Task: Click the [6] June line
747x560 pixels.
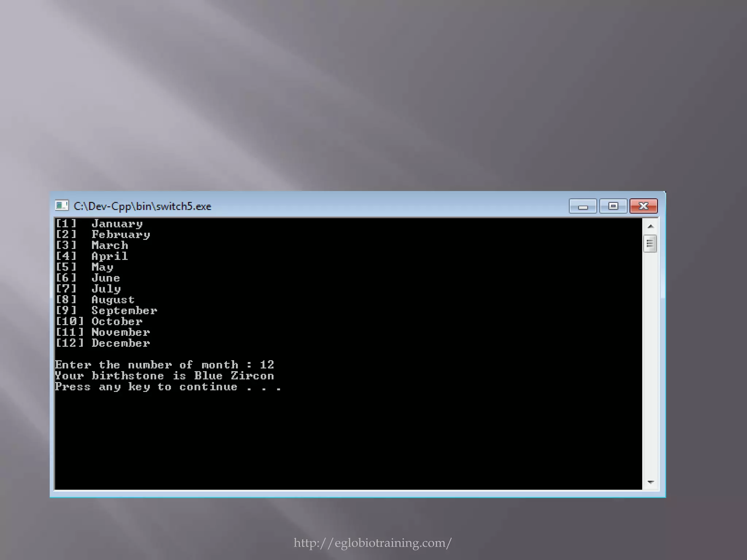Action: pyautogui.click(x=88, y=278)
